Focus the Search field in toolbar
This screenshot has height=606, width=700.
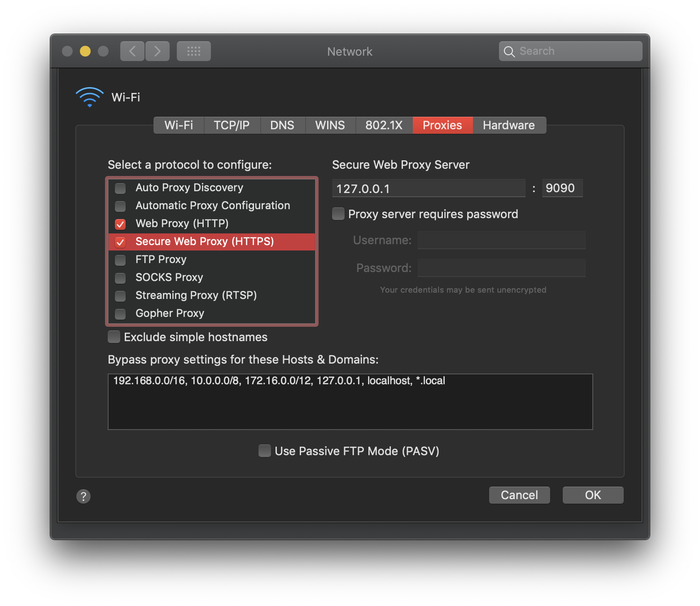[570, 51]
